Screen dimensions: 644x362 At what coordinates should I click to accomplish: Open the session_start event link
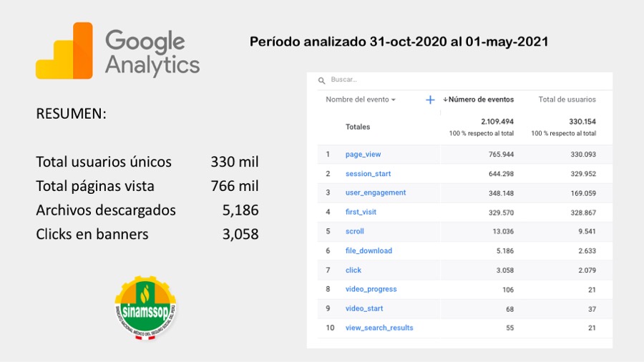(x=368, y=174)
